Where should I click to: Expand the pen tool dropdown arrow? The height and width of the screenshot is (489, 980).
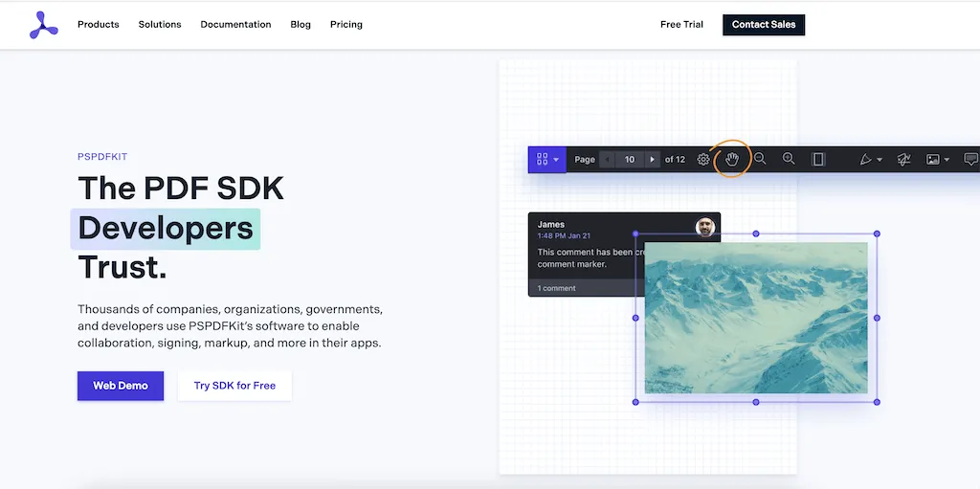click(880, 160)
